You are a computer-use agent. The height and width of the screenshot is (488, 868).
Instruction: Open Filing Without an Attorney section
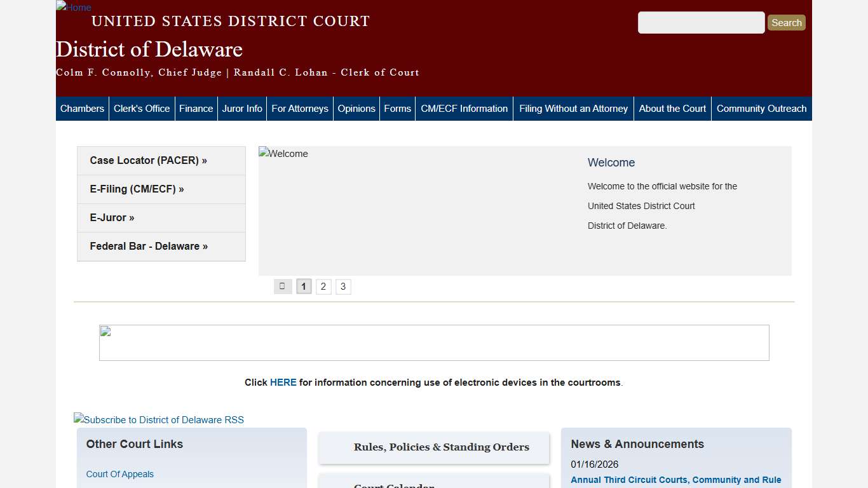tap(573, 108)
